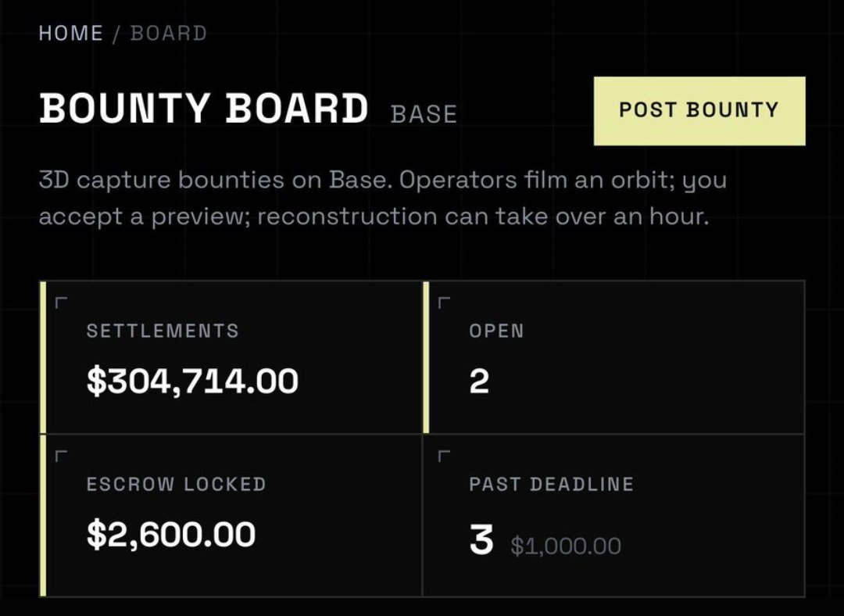This screenshot has height=616, width=844.
Task: Click the yellow accent bar on Settlements card
Action: (x=43, y=357)
